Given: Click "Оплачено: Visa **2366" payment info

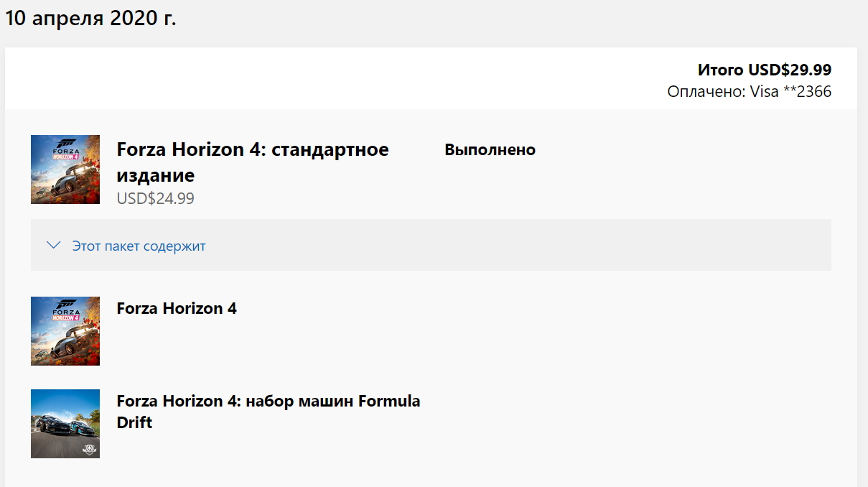Looking at the screenshot, I should click(x=749, y=91).
